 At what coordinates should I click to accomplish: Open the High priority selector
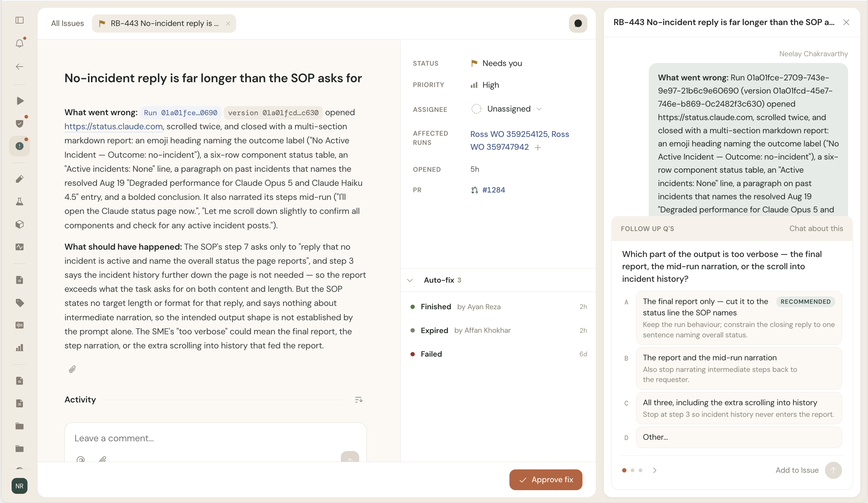[485, 85]
